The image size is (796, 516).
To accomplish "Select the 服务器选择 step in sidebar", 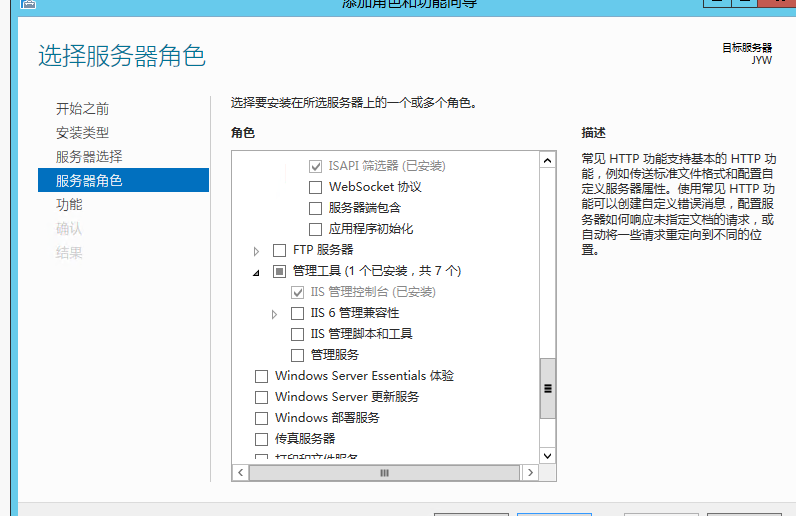I will pyautogui.click(x=89, y=157).
